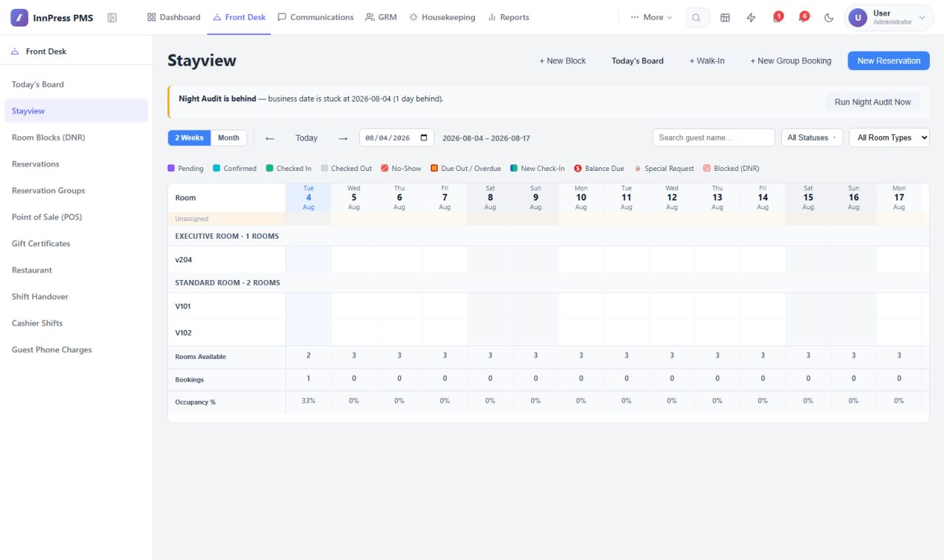
Task: Click the + Walk-In button
Action: [x=707, y=61]
